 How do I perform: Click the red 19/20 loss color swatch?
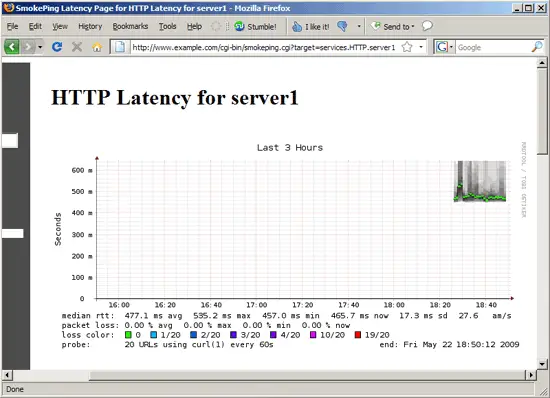click(x=358, y=335)
